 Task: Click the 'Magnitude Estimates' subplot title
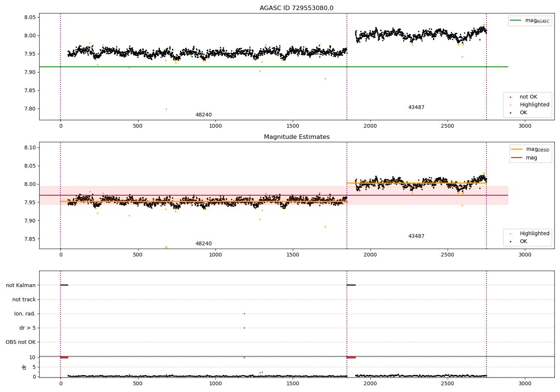(x=296, y=137)
